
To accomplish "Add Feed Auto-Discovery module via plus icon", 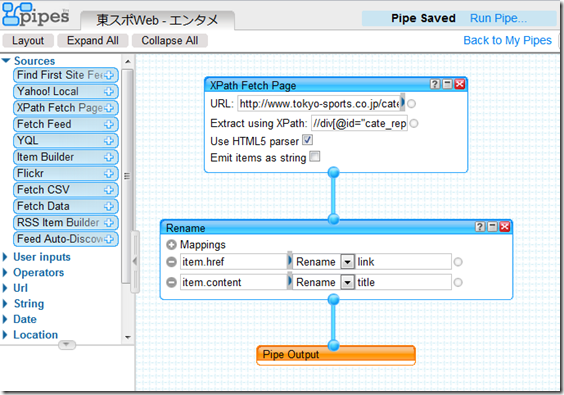I will point(109,239).
